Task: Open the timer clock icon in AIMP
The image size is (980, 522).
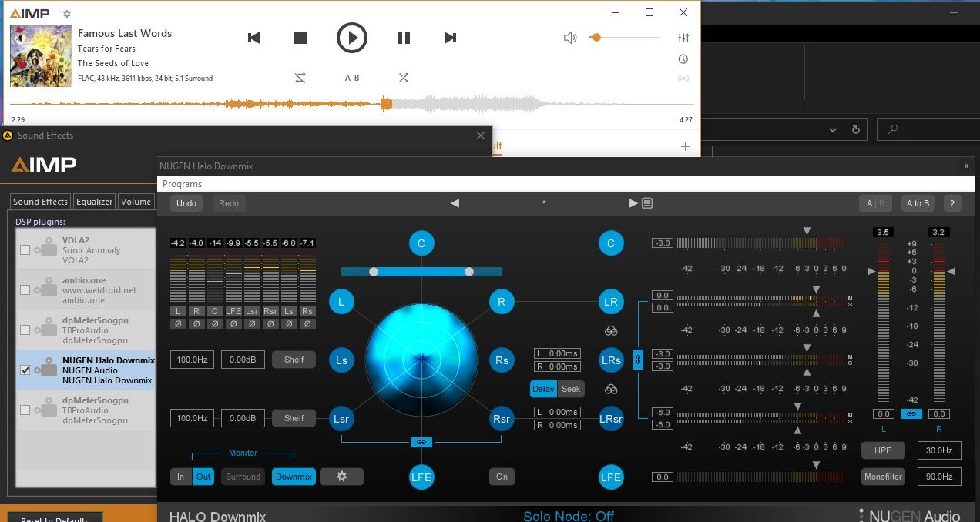Action: pyautogui.click(x=683, y=59)
